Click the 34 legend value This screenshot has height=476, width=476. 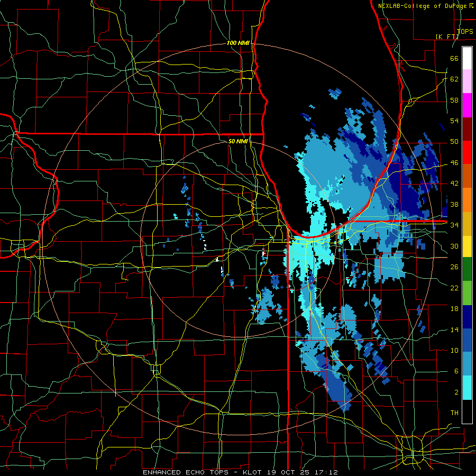tap(454, 225)
